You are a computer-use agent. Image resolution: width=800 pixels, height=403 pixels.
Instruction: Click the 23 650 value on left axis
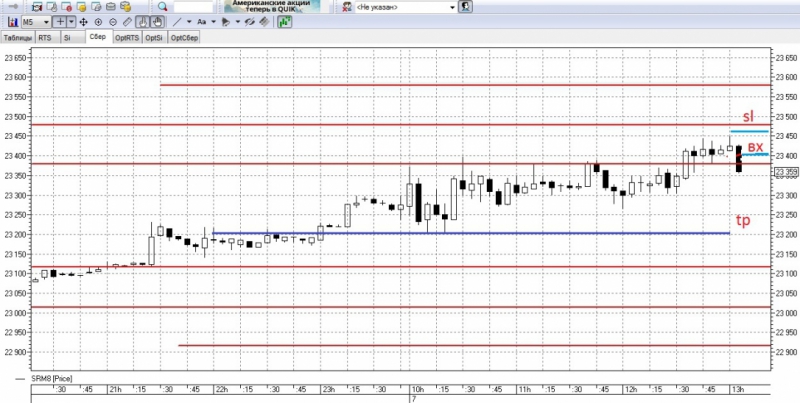click(14, 58)
